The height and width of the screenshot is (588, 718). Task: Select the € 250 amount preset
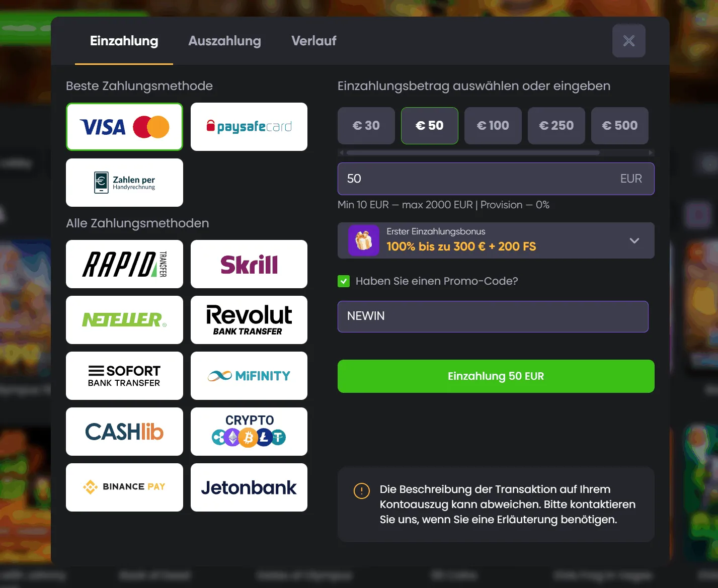(556, 126)
